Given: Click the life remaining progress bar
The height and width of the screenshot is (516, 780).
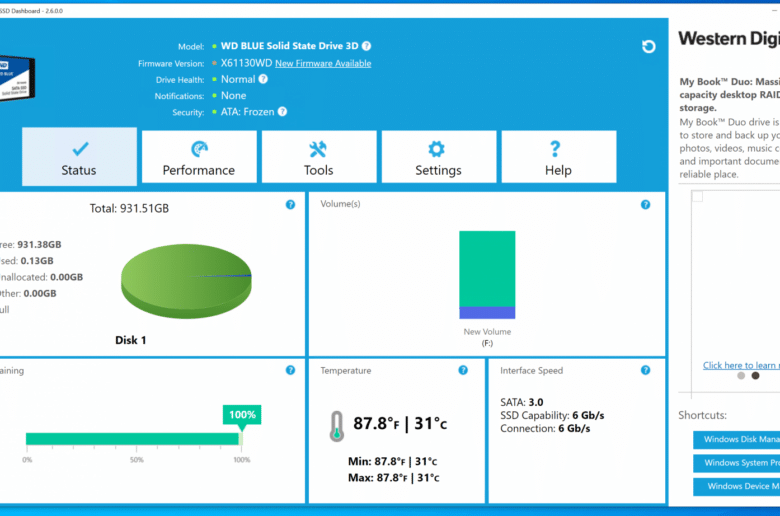Looking at the screenshot, I should [134, 439].
